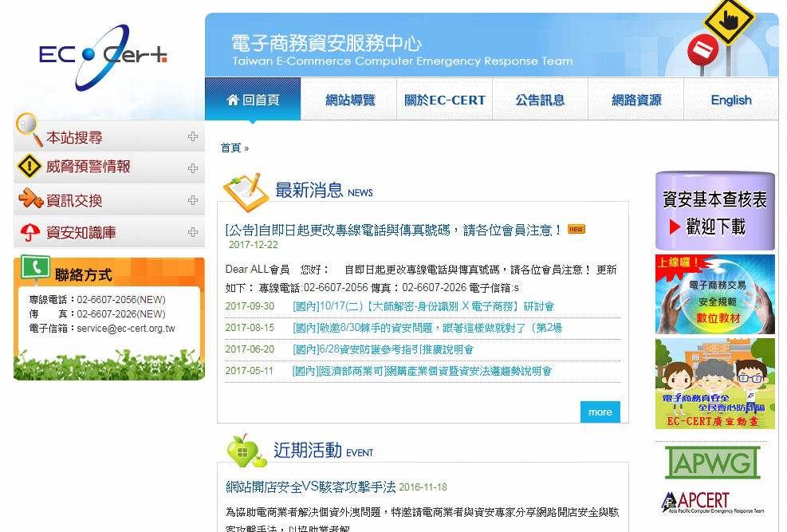Click the 電子商務交易安全規範 數位教材 banner
787x532 pixels.
pyautogui.click(x=714, y=294)
